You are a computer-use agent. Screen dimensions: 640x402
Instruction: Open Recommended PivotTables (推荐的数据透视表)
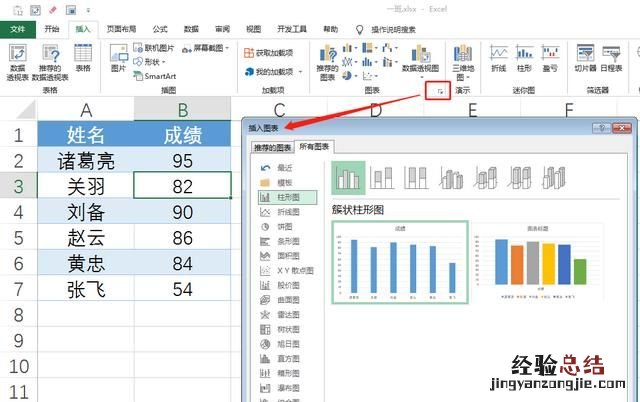point(50,62)
